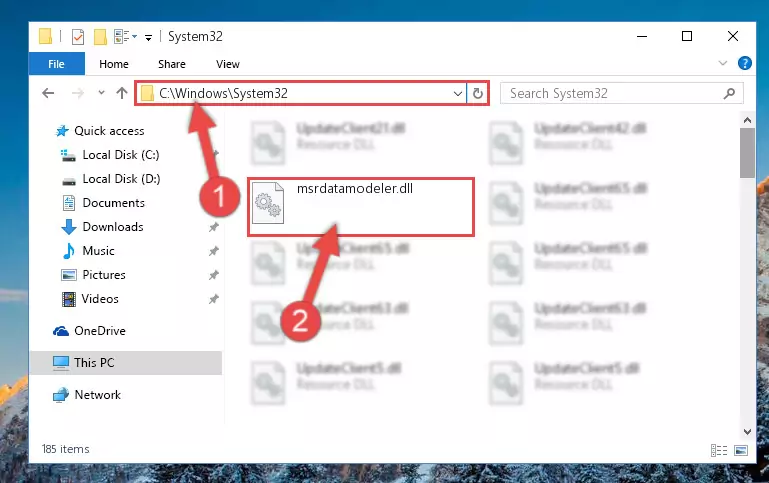The height and width of the screenshot is (483, 769).
Task: Open the View ribbon tab
Action: (x=228, y=64)
